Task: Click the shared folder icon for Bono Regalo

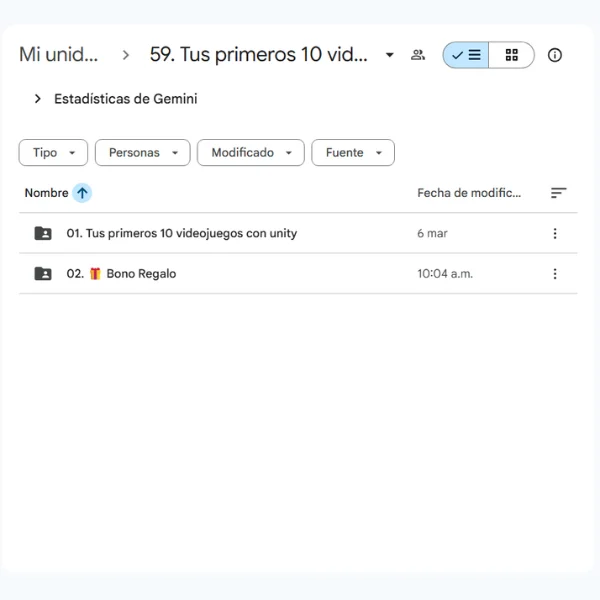Action: pyautogui.click(x=43, y=274)
